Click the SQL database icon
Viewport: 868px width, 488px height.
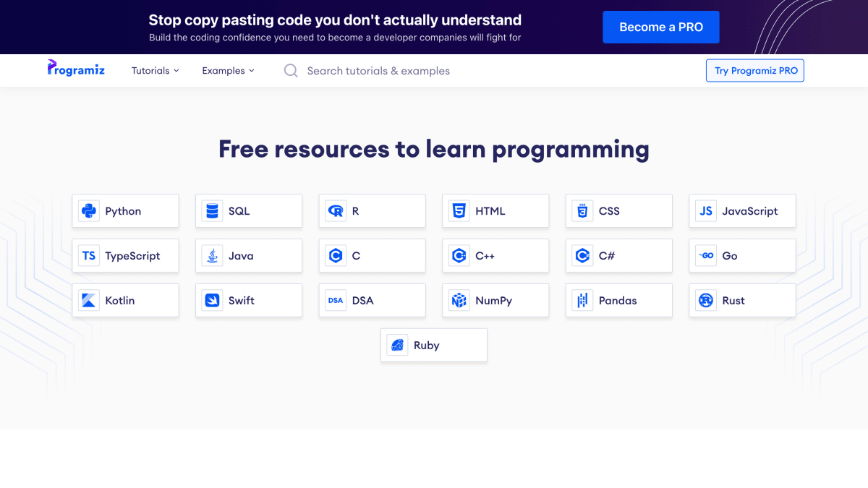point(212,211)
